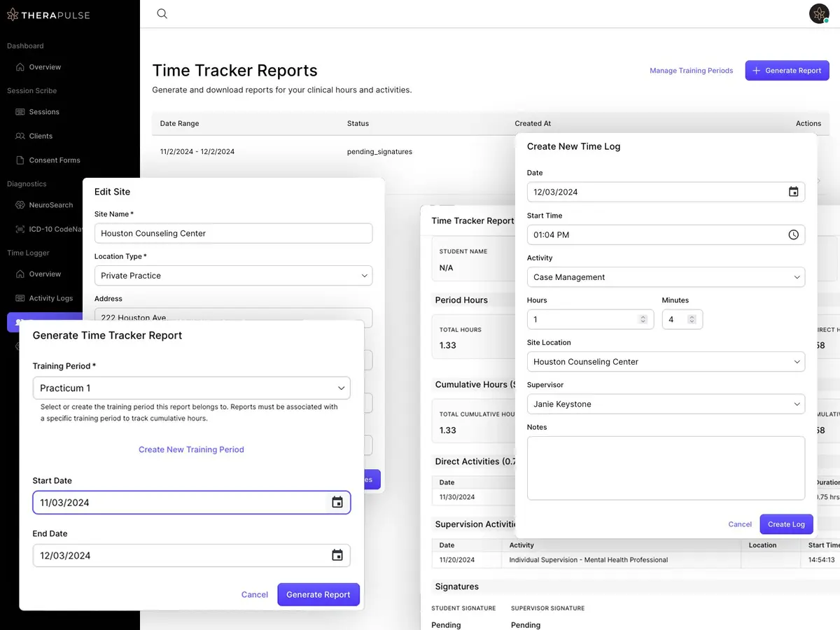Open Consent Forms sidebar item
Viewport: 840px width, 630px height.
[55, 160]
